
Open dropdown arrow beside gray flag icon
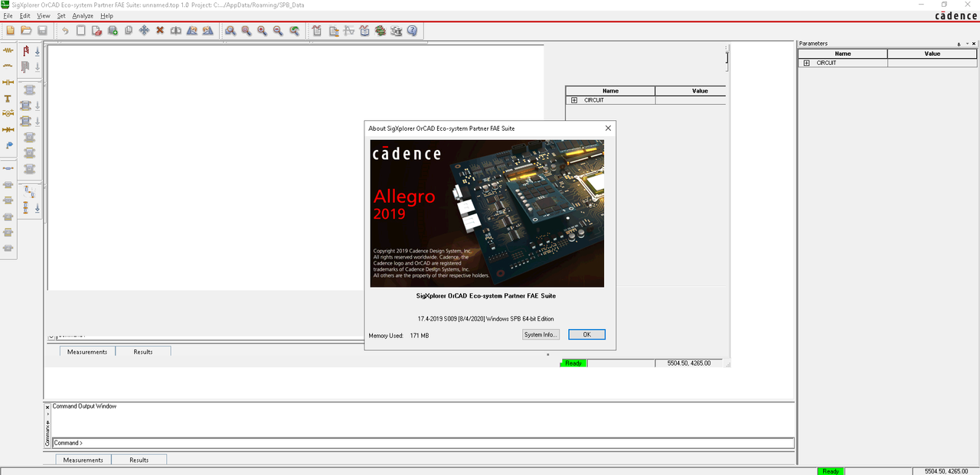(37, 67)
